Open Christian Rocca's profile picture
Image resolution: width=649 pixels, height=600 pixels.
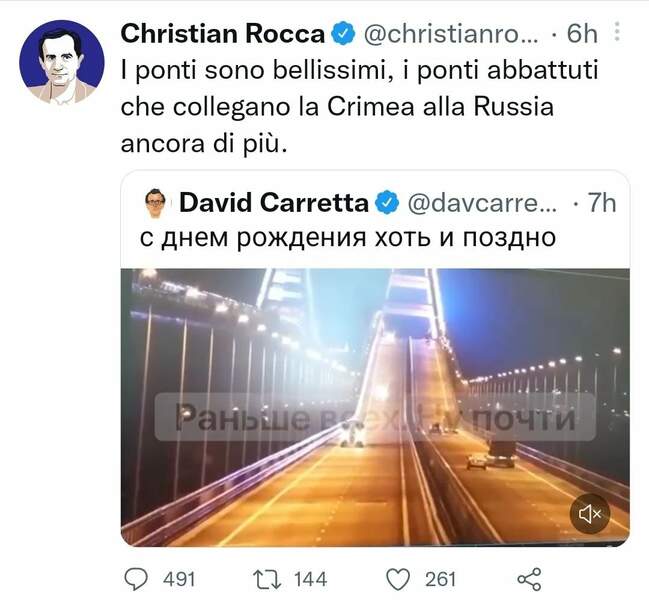click(x=62, y=62)
